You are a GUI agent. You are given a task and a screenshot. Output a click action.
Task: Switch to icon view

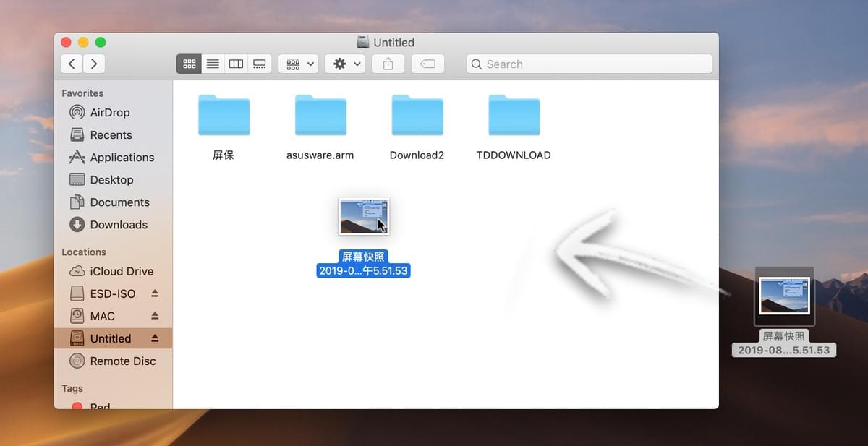189,64
